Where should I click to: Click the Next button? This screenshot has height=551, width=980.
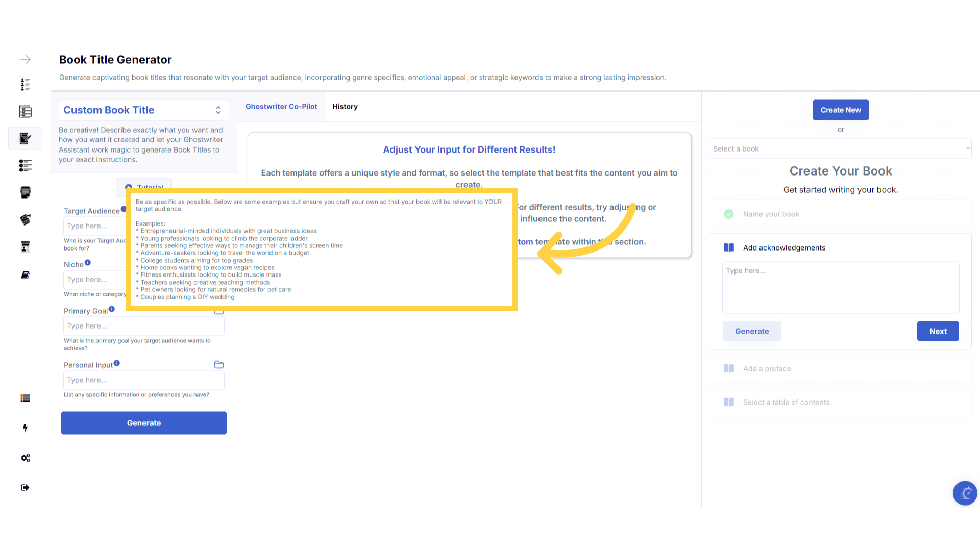pyautogui.click(x=938, y=331)
